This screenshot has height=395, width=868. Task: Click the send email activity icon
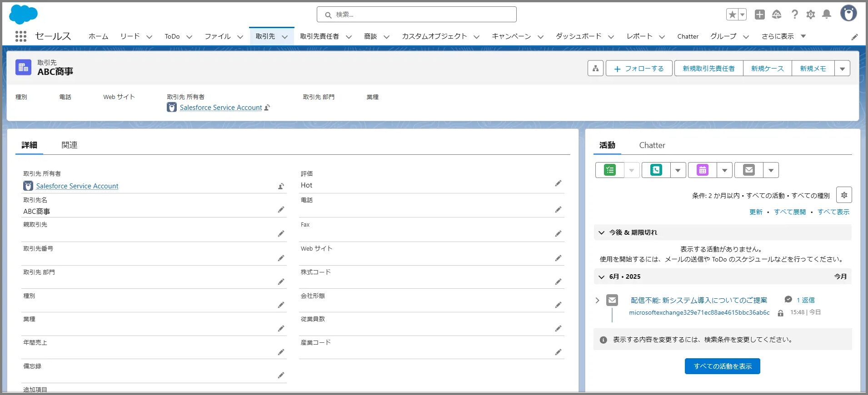[749, 170]
